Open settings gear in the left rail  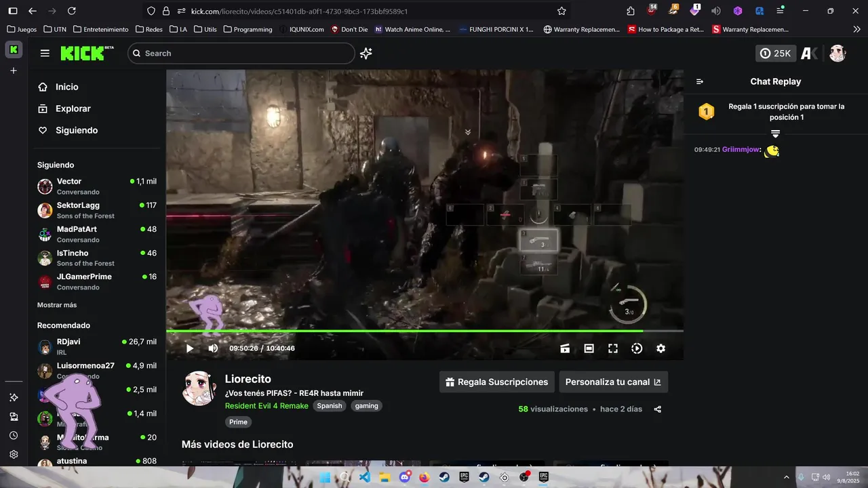coord(13,455)
